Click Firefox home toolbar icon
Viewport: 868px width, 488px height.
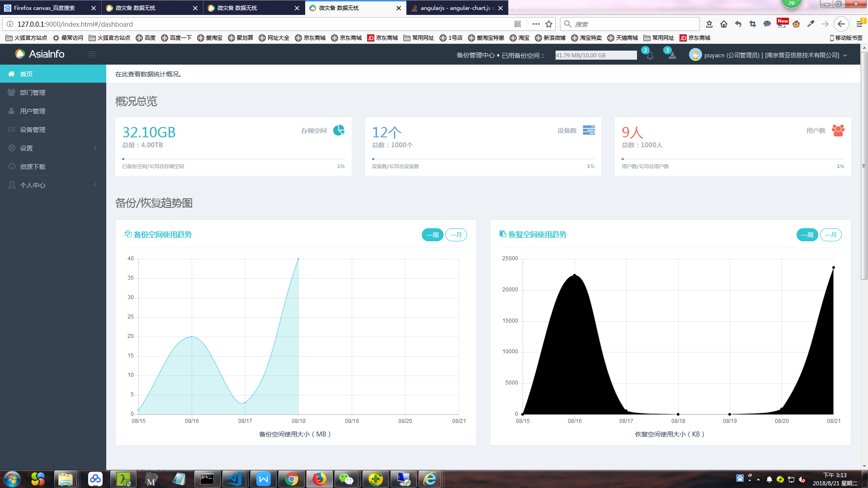pos(724,24)
